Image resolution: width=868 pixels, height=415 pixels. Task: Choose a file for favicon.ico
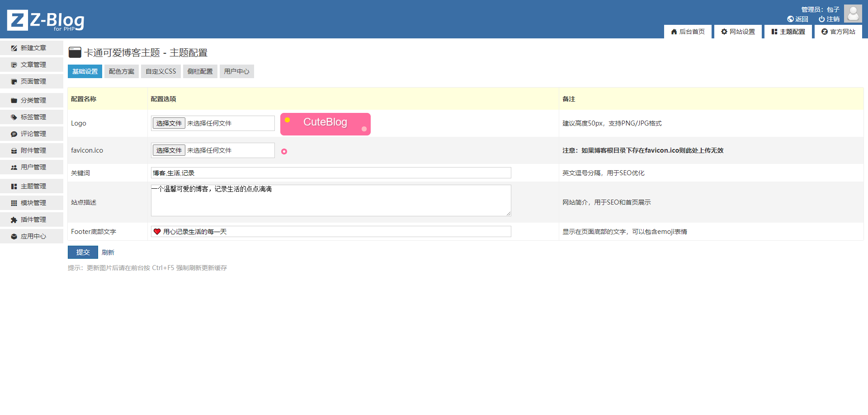169,150
